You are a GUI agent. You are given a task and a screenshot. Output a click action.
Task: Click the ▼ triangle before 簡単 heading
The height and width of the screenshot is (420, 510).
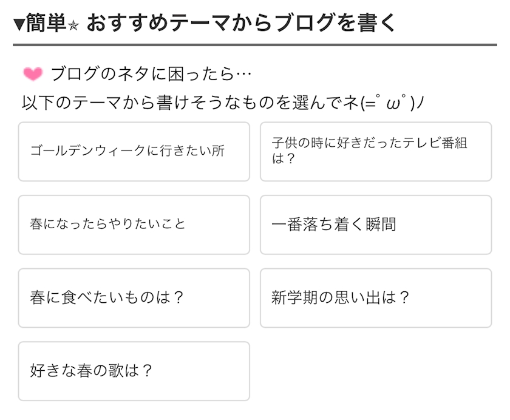point(19,23)
